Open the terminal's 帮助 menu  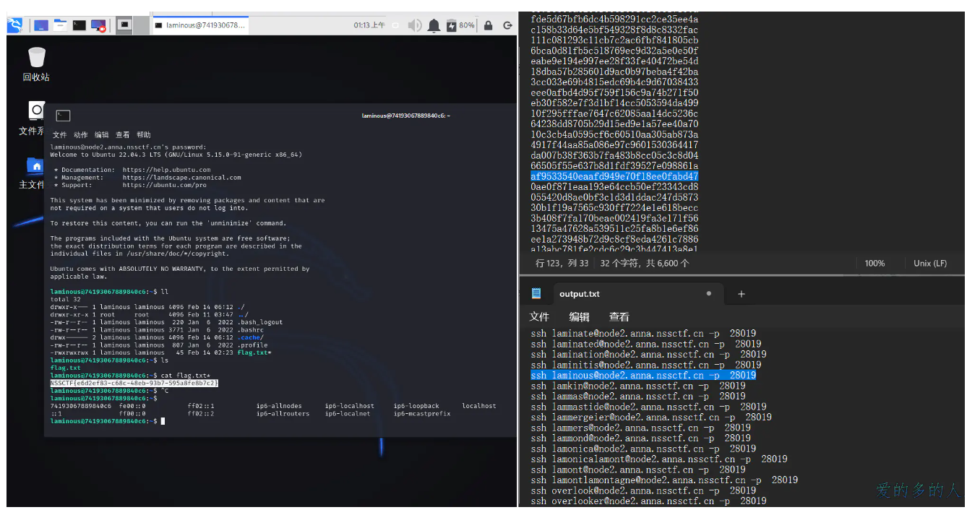(x=144, y=135)
